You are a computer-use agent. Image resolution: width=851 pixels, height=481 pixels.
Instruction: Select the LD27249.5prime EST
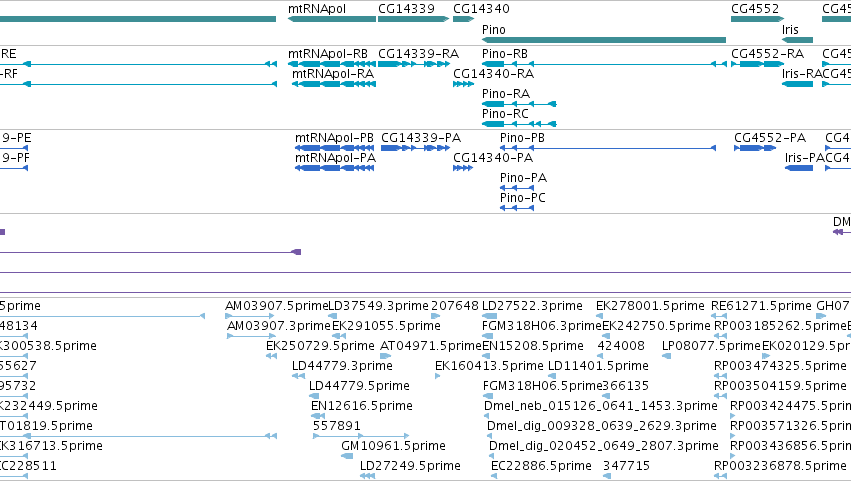point(367,476)
